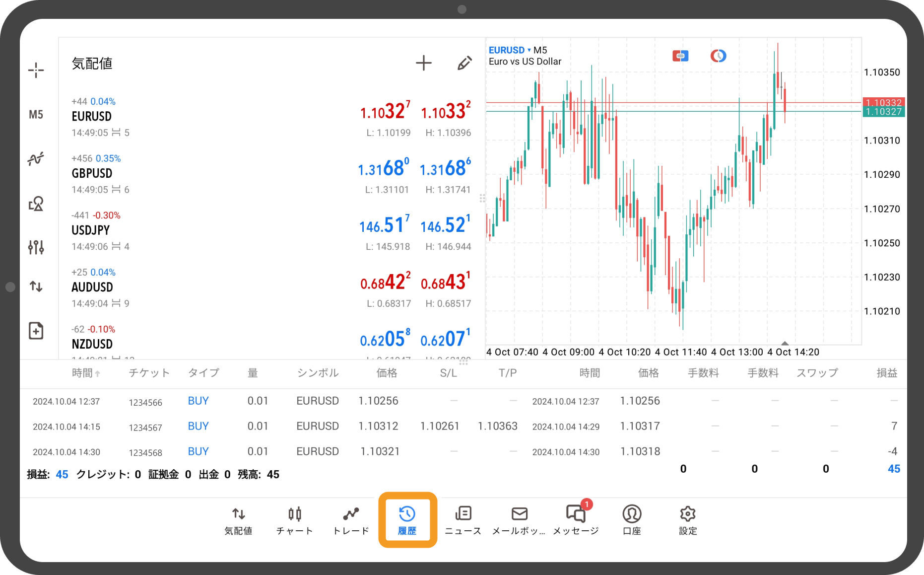Viewport: 924px width, 575px height.
Task: Click the new order document-plus icon
Action: (x=36, y=331)
